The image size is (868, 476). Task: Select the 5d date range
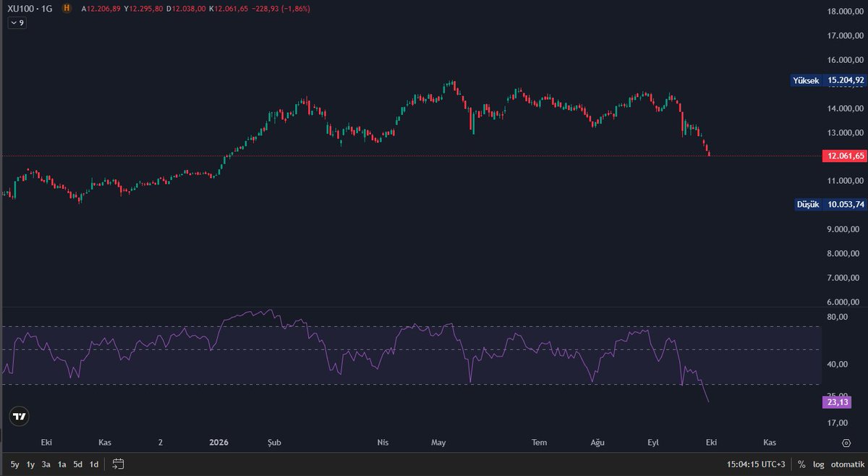(x=77, y=464)
